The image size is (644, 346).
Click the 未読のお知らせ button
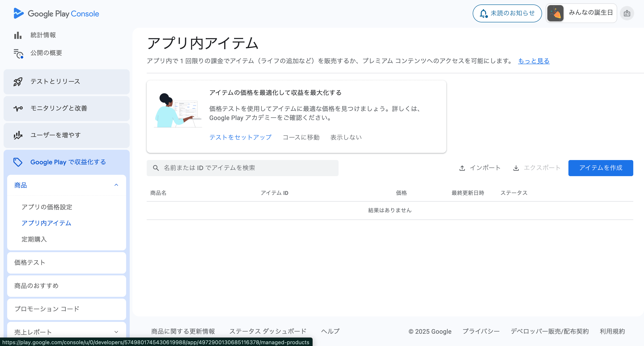(x=507, y=13)
